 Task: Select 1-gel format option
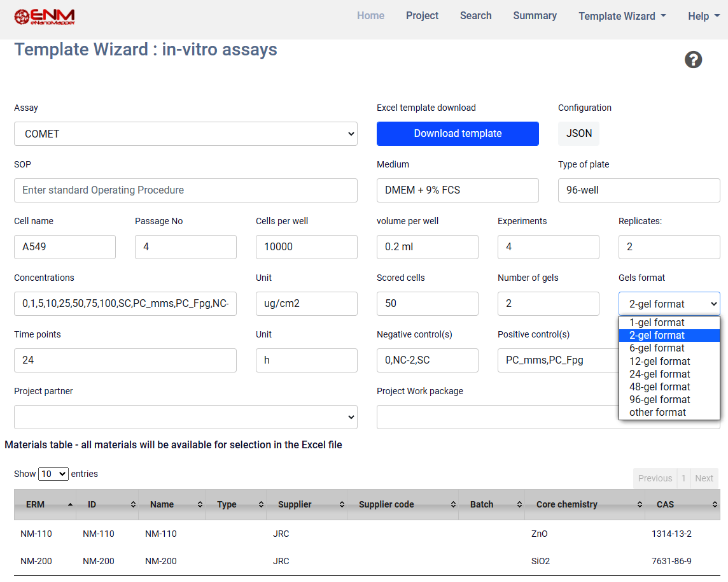click(x=669, y=322)
